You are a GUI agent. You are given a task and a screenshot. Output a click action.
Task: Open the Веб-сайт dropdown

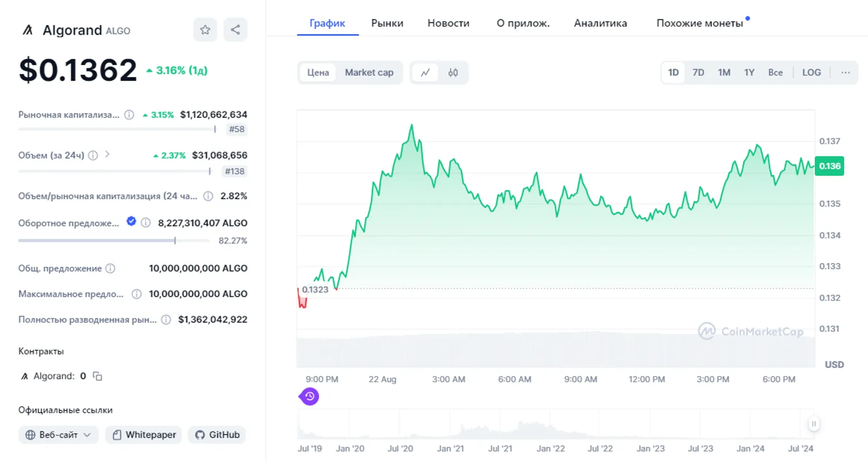[x=59, y=434]
